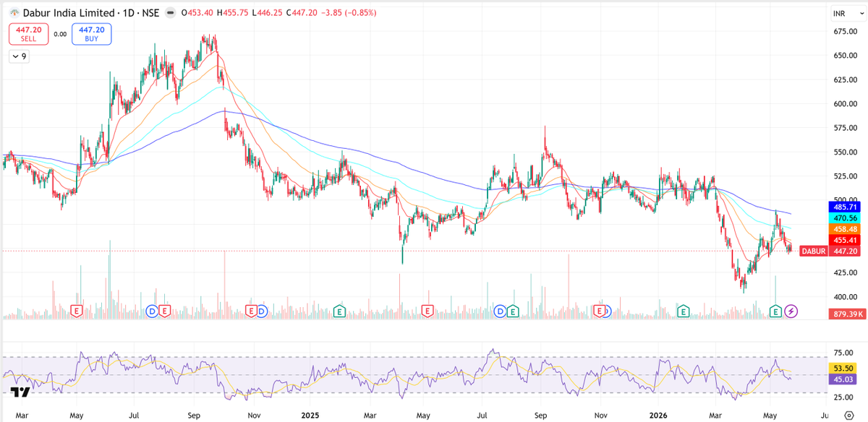Click the blue dividend marker near July 2025

pos(500,311)
